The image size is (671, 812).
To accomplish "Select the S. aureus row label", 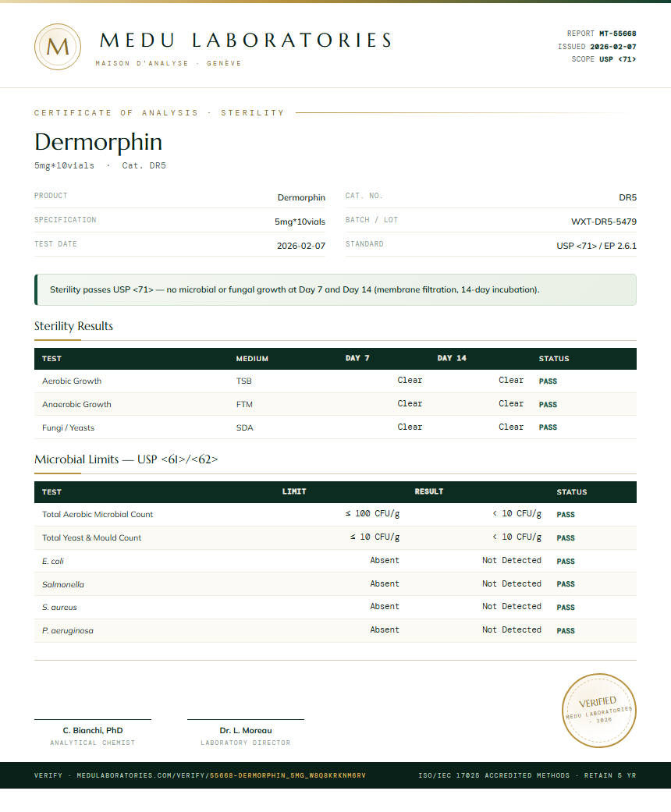I will pos(59,607).
